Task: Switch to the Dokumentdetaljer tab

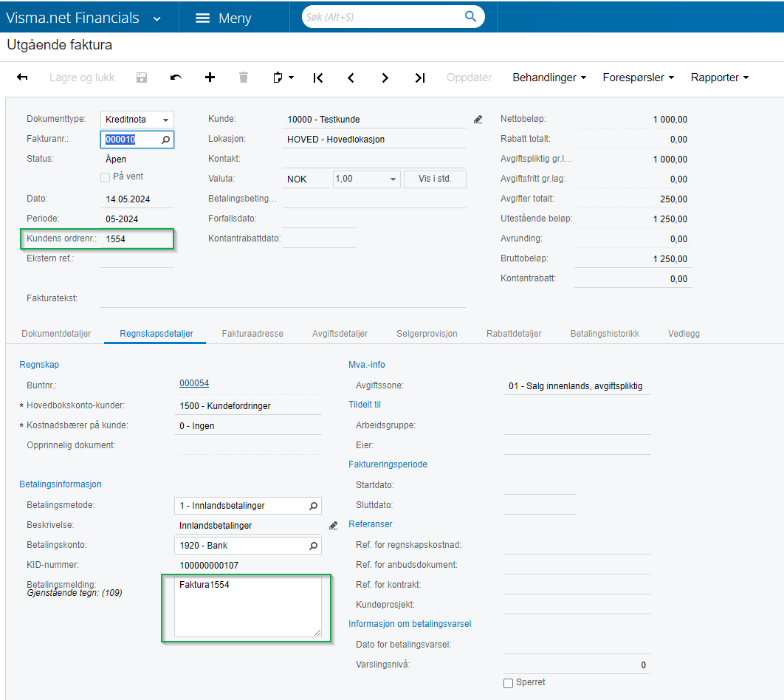Action: coord(56,334)
